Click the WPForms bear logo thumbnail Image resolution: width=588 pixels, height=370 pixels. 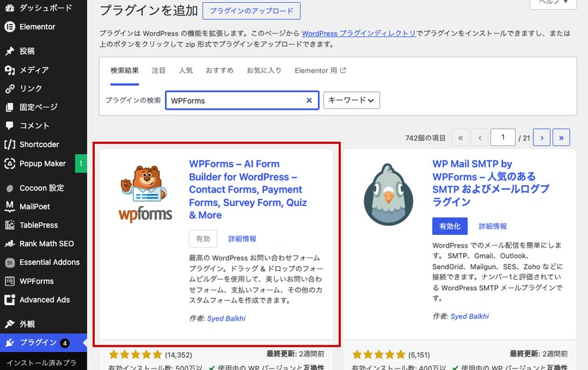pos(145,193)
